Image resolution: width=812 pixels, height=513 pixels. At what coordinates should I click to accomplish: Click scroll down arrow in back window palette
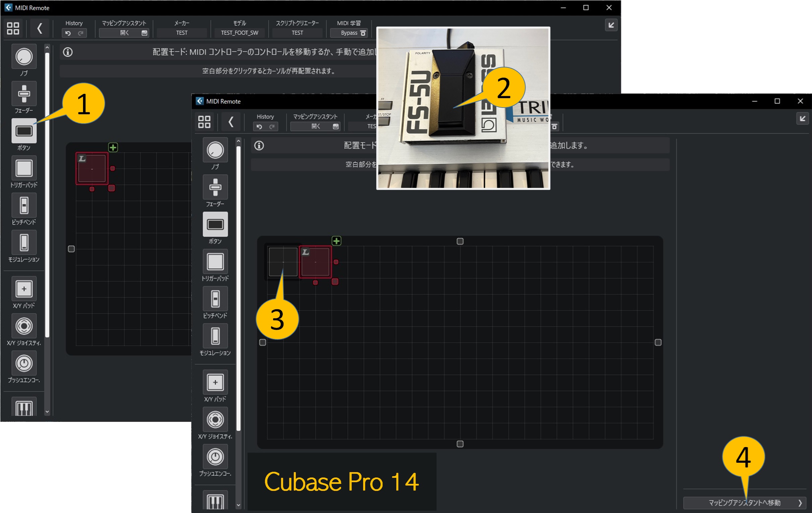tap(47, 411)
